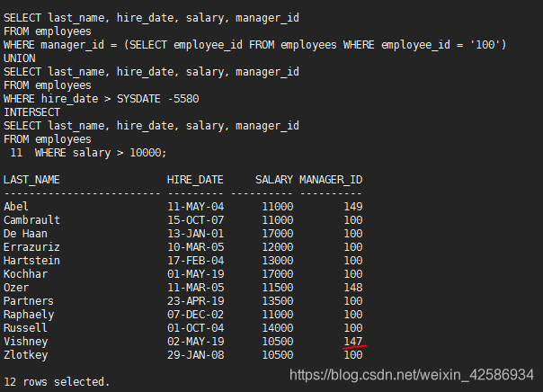Click the '12 rows selected.' message

(57, 382)
